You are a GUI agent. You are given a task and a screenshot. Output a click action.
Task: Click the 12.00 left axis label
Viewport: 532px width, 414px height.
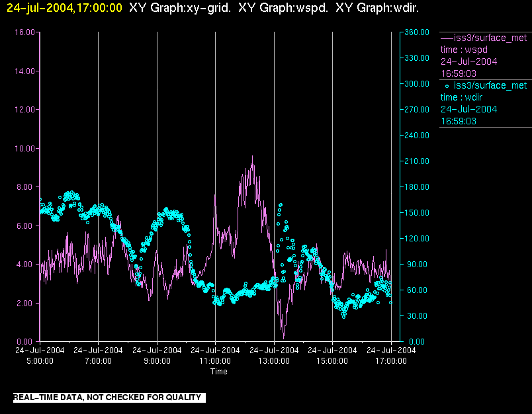coord(24,110)
